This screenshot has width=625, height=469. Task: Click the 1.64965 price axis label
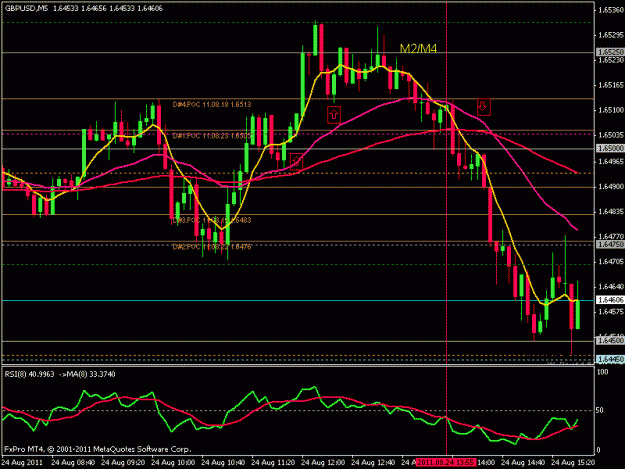click(611, 161)
